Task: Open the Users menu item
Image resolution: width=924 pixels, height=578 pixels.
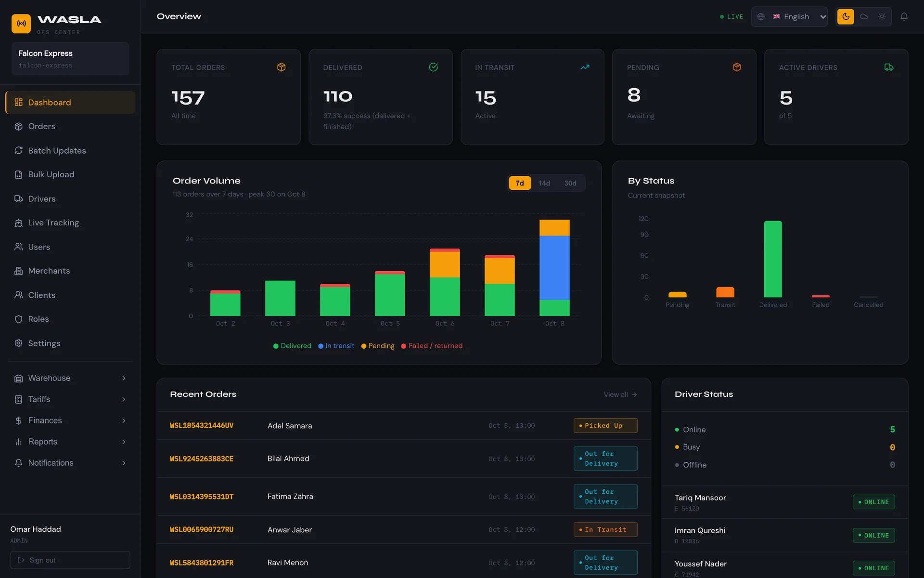Action: [x=70, y=247]
